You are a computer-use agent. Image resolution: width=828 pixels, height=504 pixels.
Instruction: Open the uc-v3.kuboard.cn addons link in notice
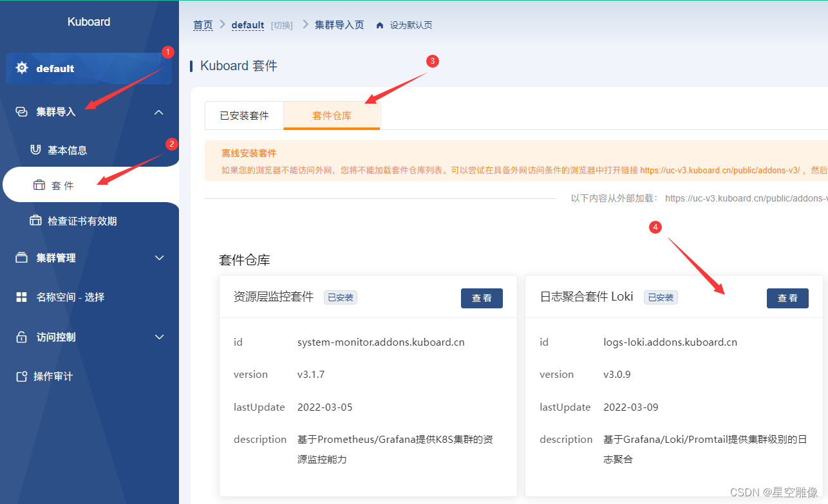point(720,171)
